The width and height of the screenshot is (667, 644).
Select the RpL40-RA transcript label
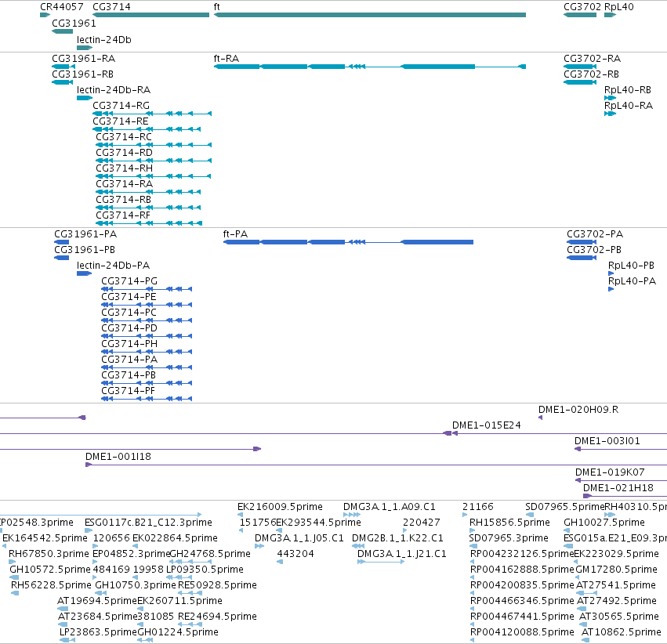pyautogui.click(x=629, y=106)
